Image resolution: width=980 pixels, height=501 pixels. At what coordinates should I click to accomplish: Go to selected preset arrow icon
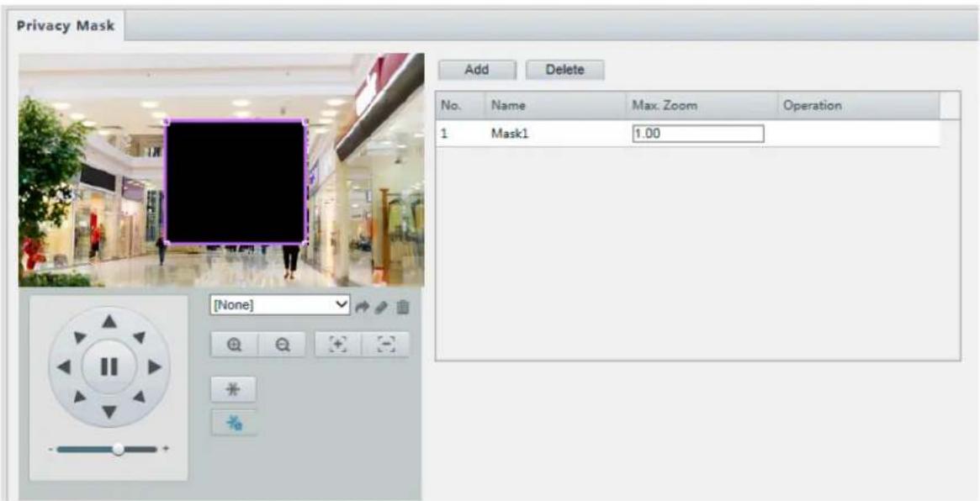coord(362,307)
